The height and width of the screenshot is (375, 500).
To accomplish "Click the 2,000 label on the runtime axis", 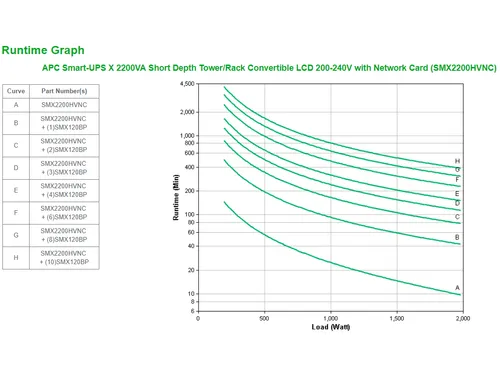I will (187, 112).
